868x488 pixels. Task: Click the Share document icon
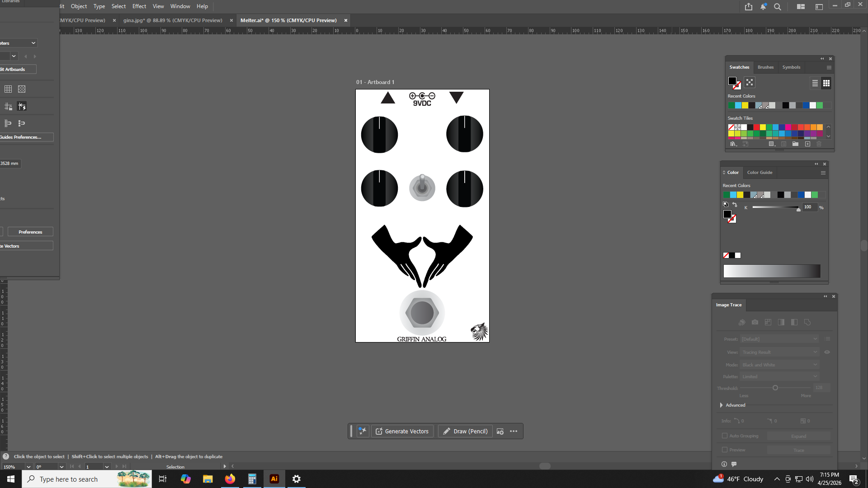tap(749, 7)
